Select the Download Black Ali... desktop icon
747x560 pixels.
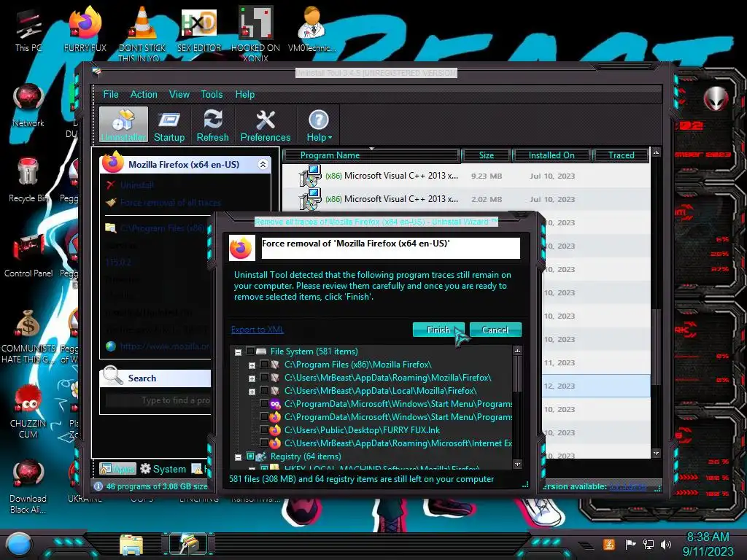(28, 486)
